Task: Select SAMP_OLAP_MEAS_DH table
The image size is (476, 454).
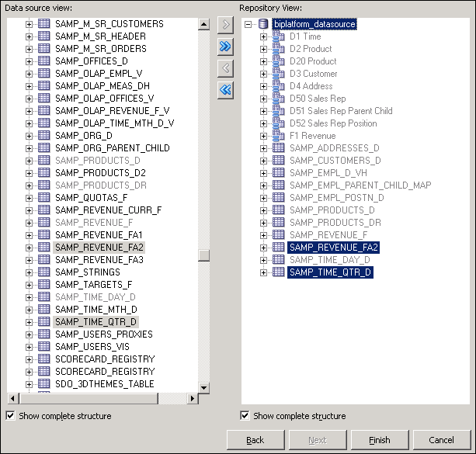Action: 102,86
